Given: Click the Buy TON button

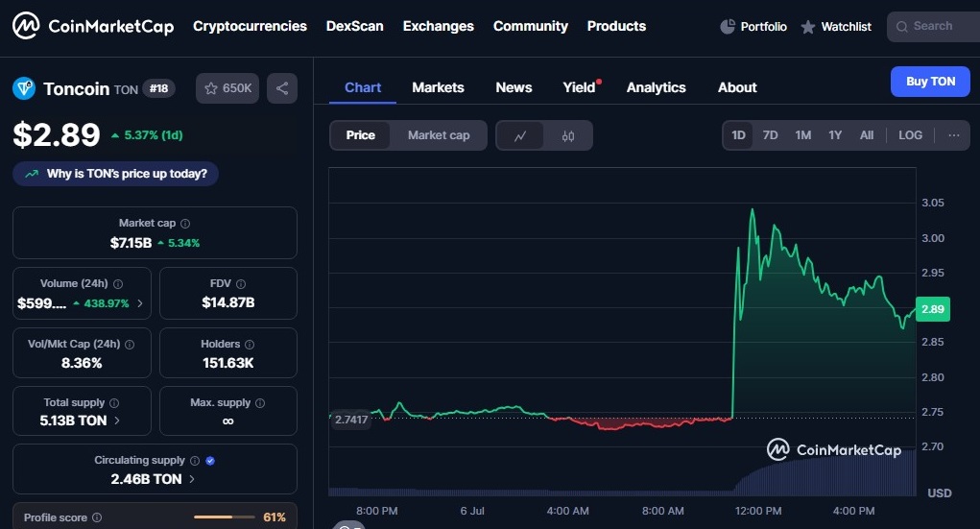Looking at the screenshot, I should coord(930,82).
